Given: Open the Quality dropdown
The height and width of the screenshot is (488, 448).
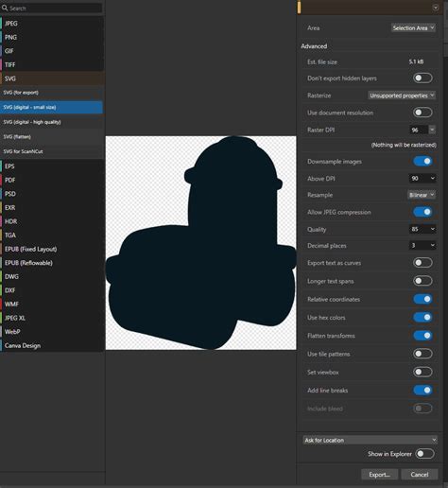Looking at the screenshot, I should 422,229.
